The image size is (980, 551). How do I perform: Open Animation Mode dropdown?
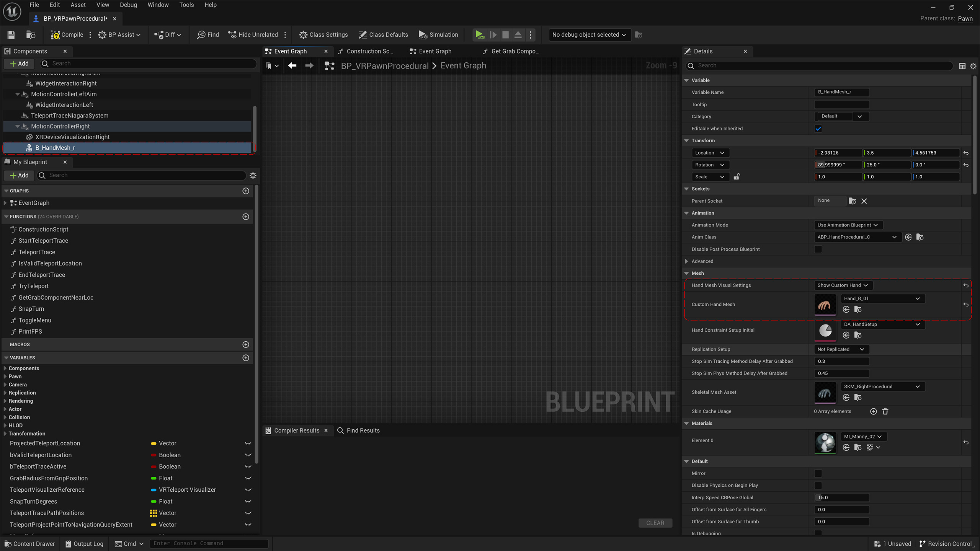[x=848, y=225]
